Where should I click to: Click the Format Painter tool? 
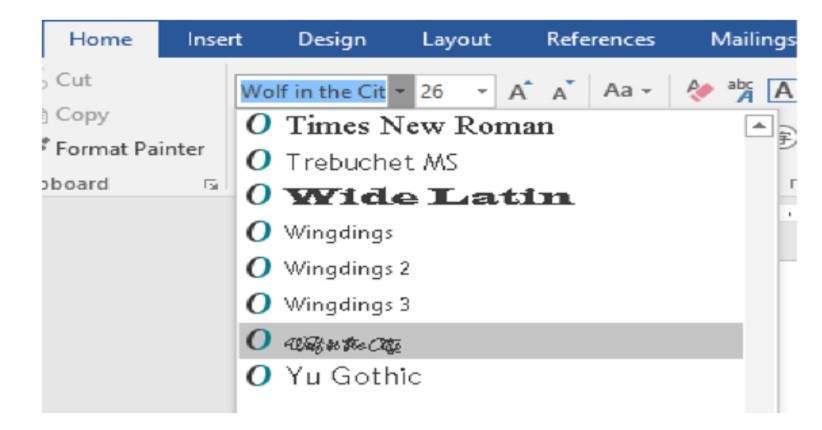(129, 149)
